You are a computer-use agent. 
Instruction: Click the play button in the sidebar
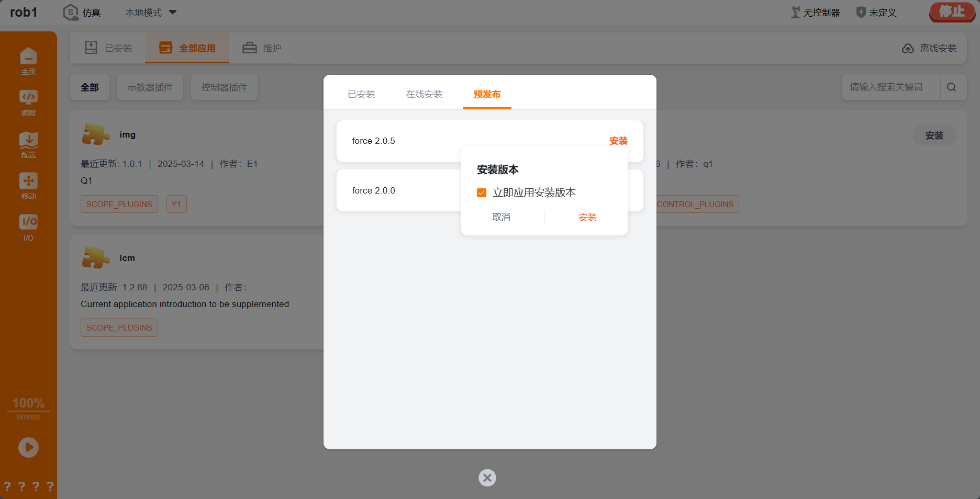(28, 447)
